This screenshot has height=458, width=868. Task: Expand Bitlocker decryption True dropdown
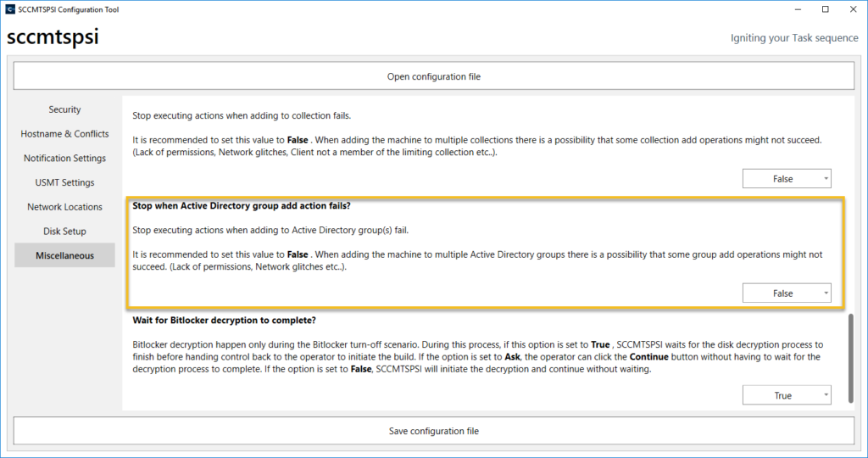pos(786,396)
